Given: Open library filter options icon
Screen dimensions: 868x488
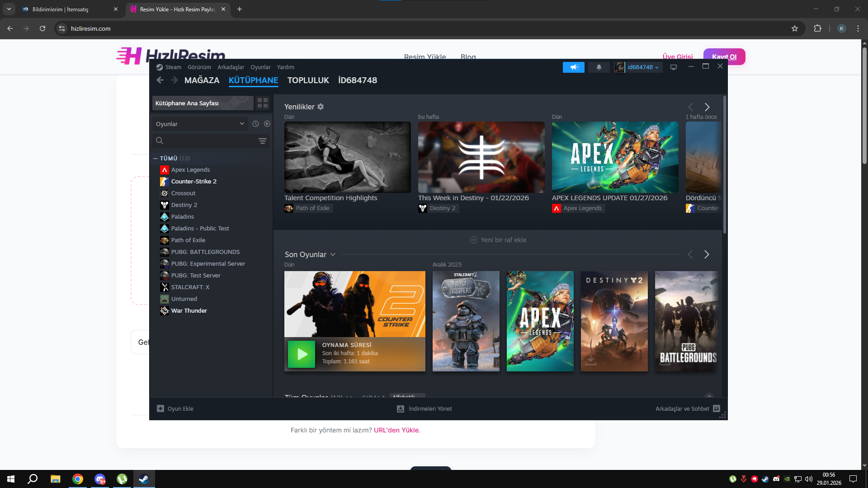Looking at the screenshot, I should (x=262, y=141).
